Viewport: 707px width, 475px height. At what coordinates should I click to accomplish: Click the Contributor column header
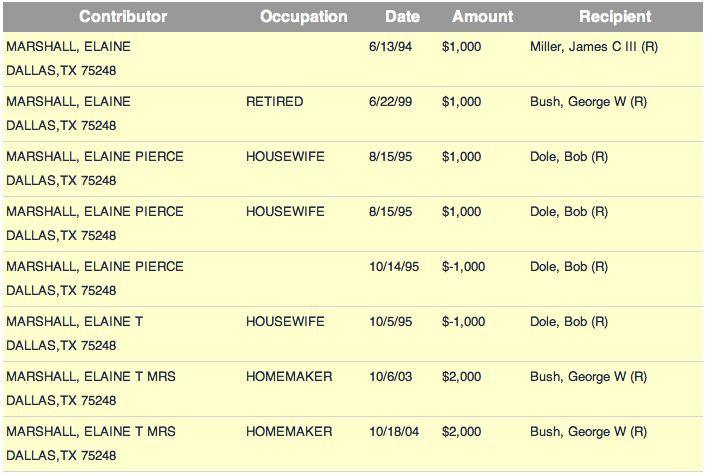click(123, 17)
